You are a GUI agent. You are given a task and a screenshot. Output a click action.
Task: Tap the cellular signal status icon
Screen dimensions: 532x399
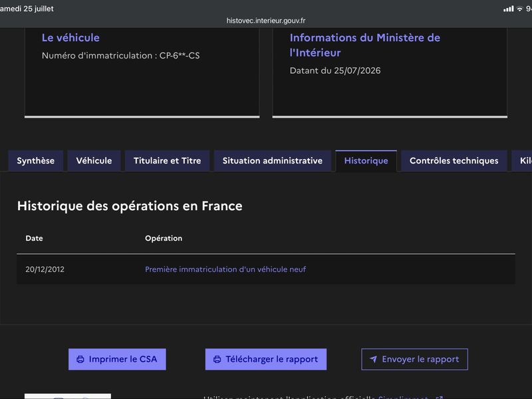(508, 9)
